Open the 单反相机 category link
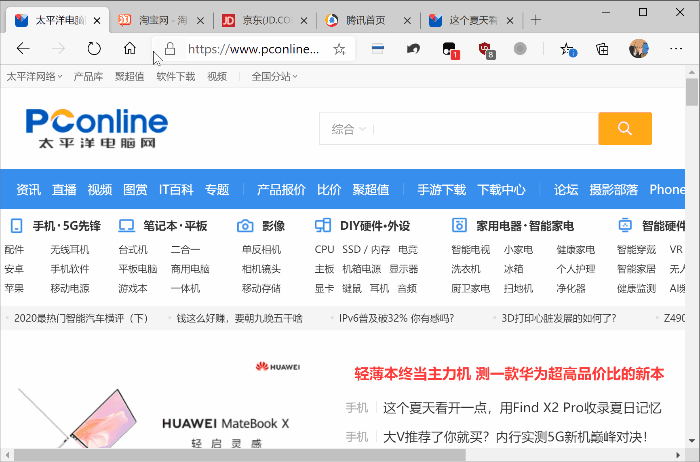Screen dimensions: 700x462 261,250
